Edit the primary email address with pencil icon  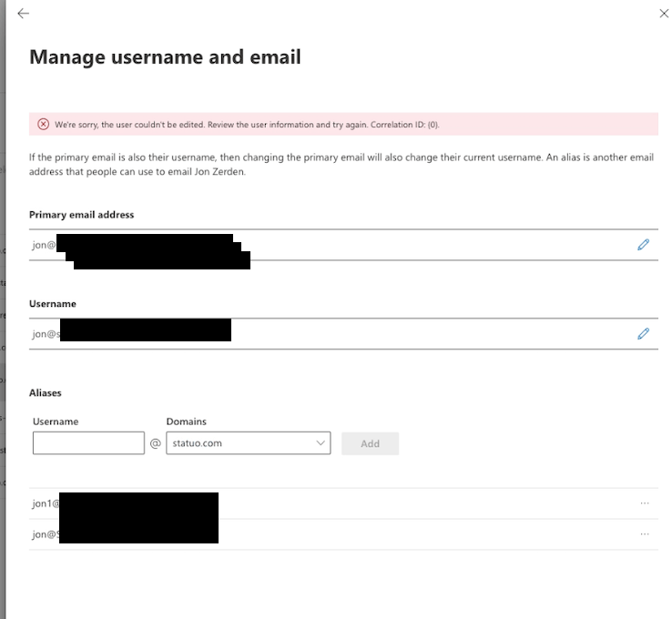point(643,245)
